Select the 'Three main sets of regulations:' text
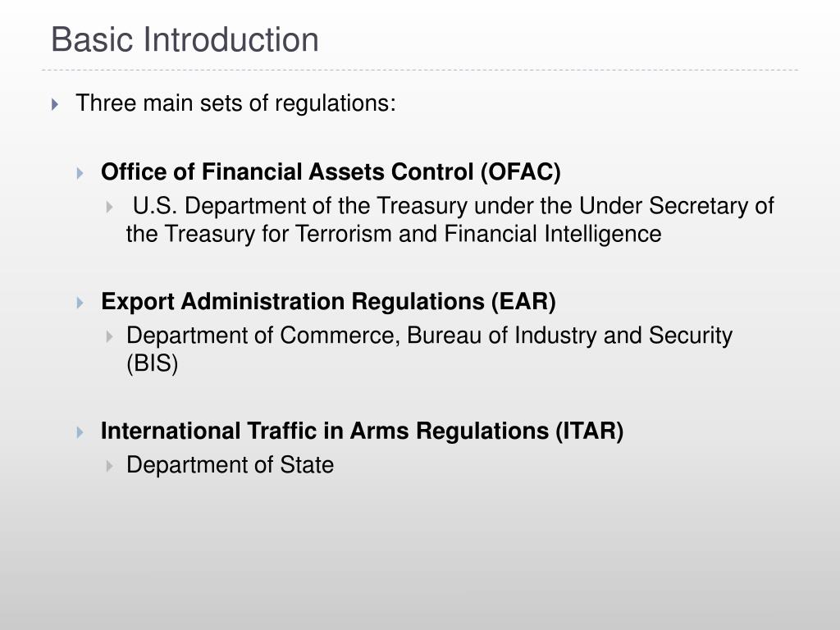The image size is (840, 630). [x=235, y=103]
